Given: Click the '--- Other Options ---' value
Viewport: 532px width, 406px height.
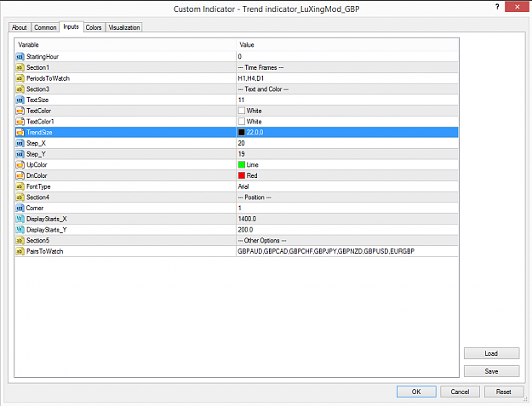Looking at the screenshot, I should tap(262, 241).
